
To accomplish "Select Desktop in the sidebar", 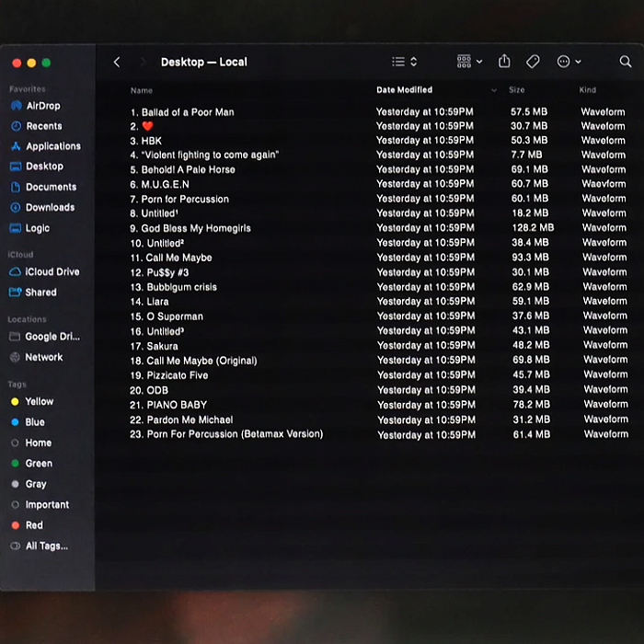I will click(x=37, y=167).
